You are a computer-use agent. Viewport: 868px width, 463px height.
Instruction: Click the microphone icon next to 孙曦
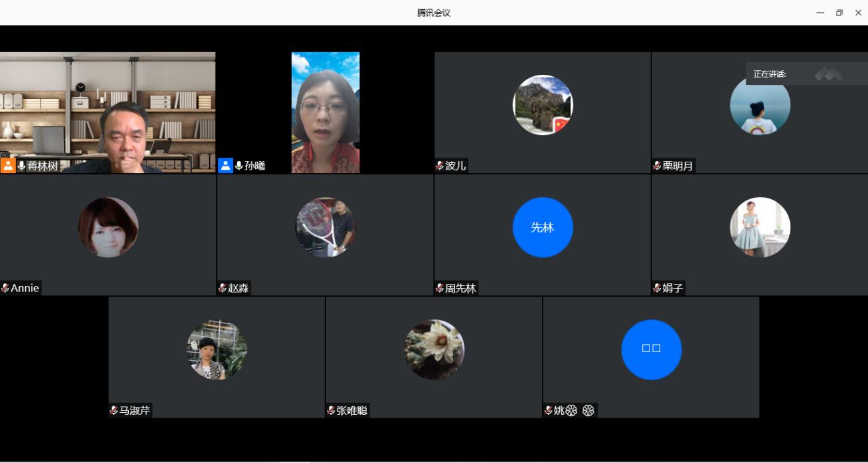click(x=239, y=166)
